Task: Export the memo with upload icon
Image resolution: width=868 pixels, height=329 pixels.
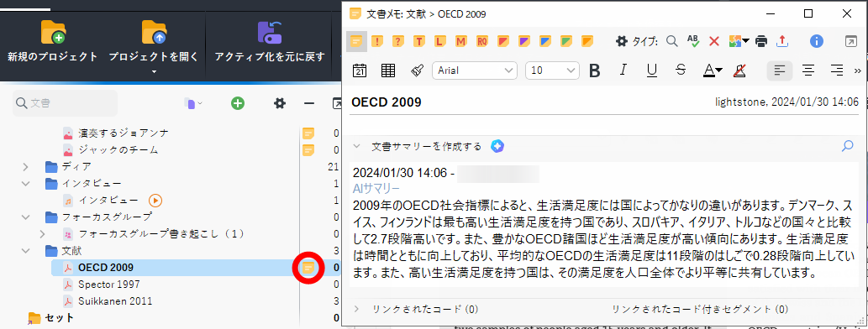Action: (x=782, y=41)
